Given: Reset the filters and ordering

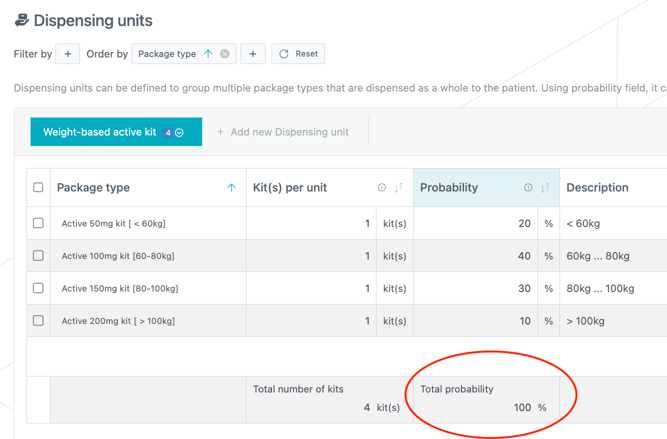Looking at the screenshot, I should coord(298,54).
